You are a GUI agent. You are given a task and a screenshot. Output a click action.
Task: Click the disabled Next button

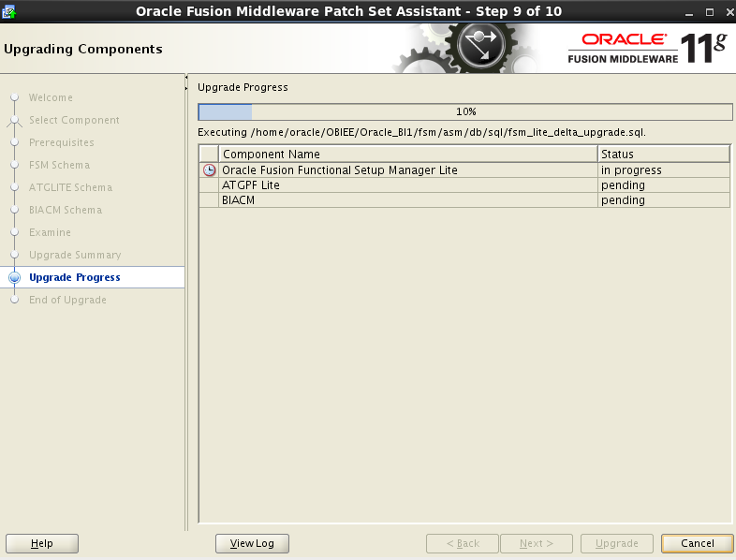click(x=537, y=543)
